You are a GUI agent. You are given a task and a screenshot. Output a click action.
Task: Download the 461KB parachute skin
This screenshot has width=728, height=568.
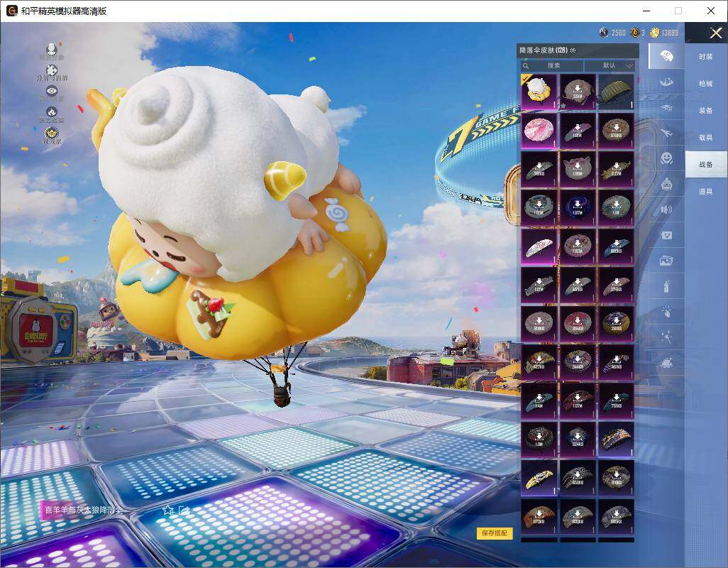[x=616, y=362]
